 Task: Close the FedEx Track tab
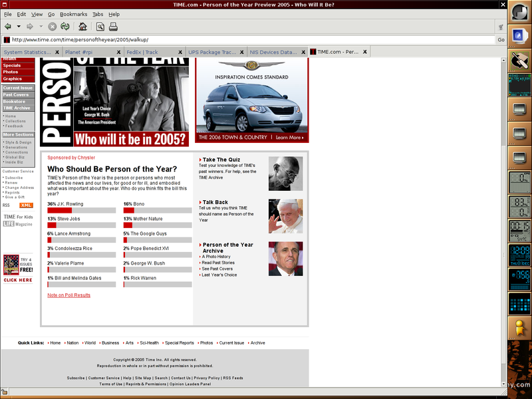point(180,52)
